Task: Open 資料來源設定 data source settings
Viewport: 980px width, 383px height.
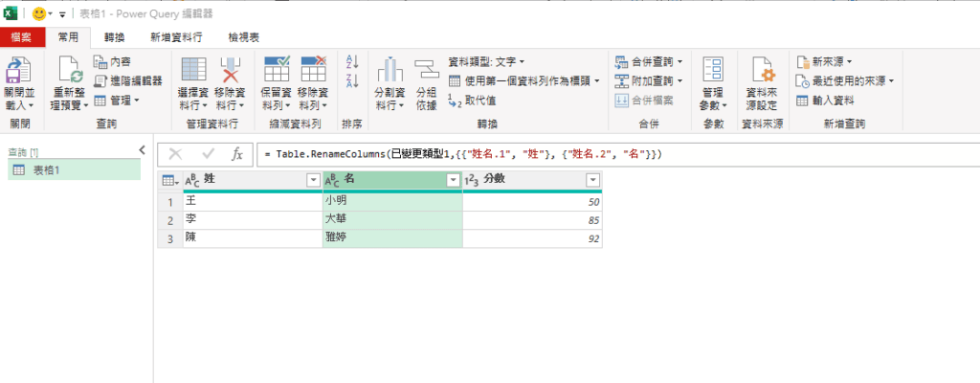Action: pos(762,70)
